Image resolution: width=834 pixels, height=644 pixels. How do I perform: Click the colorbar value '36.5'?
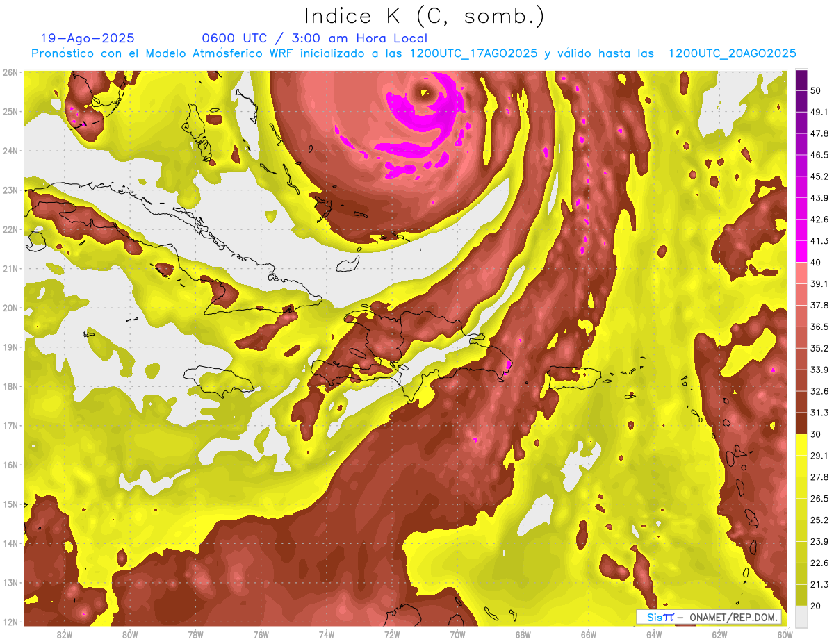point(819,327)
